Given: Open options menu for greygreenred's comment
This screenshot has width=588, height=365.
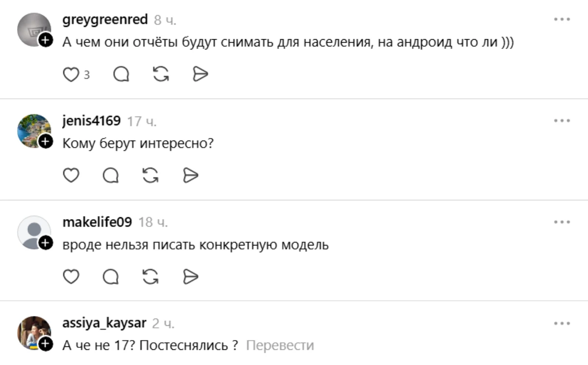Looking at the screenshot, I should 561,18.
